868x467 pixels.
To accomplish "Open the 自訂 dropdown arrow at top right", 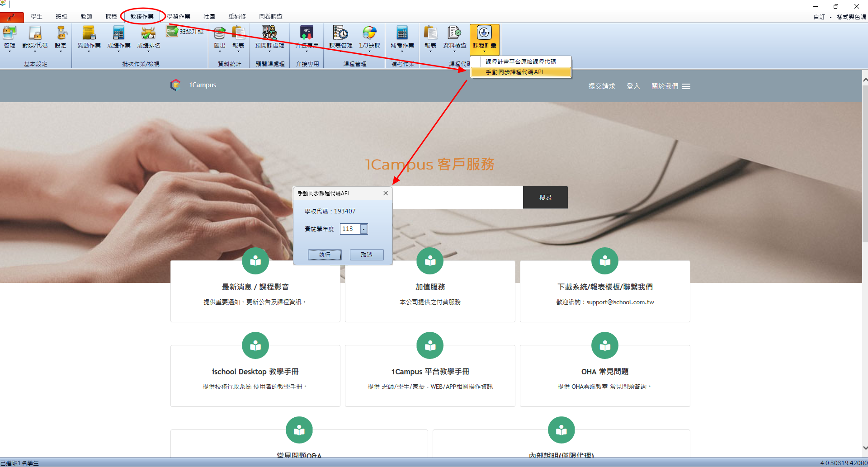I will 830,17.
